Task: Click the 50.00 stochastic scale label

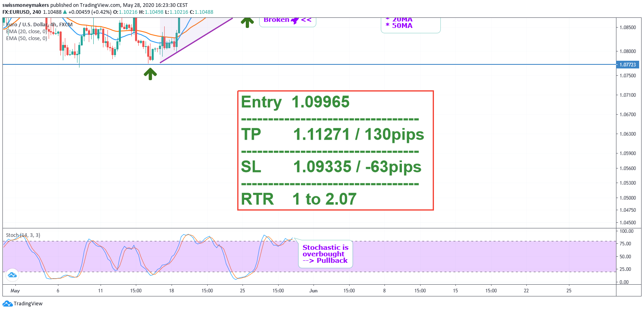Action: coord(625,257)
